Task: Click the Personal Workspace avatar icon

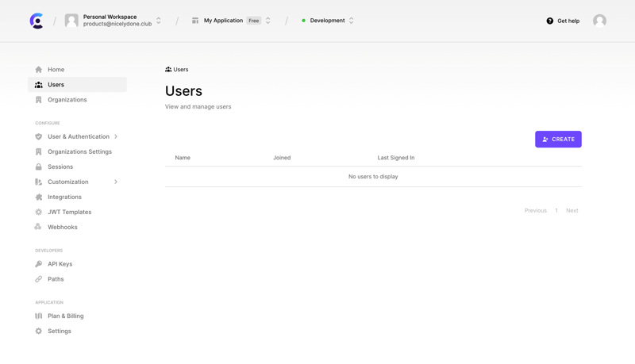Action: click(x=71, y=21)
